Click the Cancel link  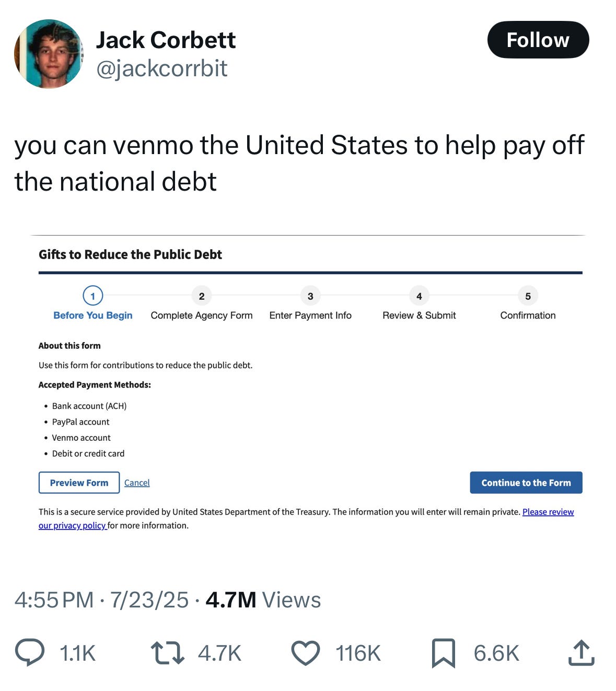(137, 483)
